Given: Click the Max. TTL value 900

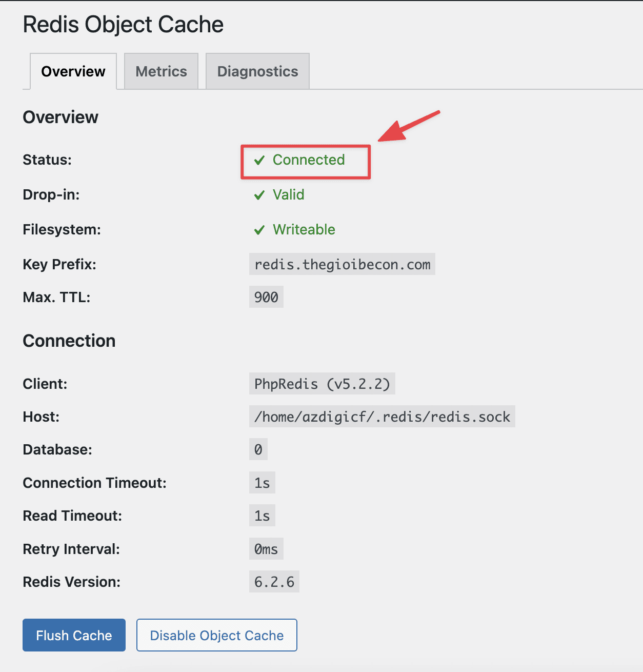Looking at the screenshot, I should 266,297.
